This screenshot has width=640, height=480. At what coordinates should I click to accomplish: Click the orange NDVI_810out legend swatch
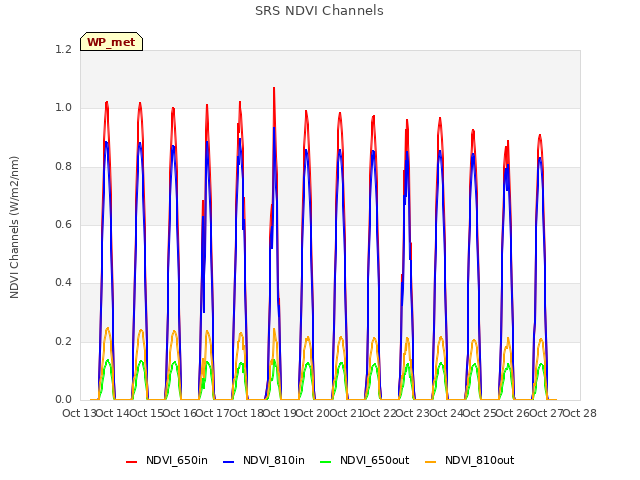coord(431,462)
